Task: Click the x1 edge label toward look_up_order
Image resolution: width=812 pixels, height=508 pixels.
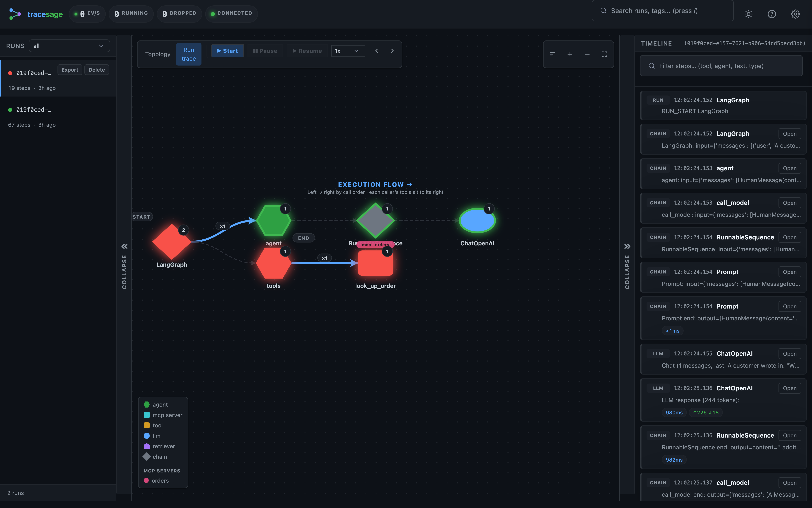Action: [x=324, y=258]
